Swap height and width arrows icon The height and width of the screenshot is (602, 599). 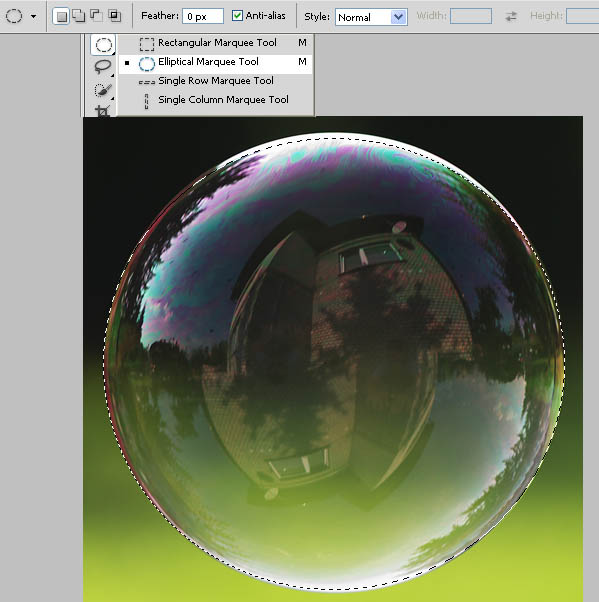click(511, 16)
